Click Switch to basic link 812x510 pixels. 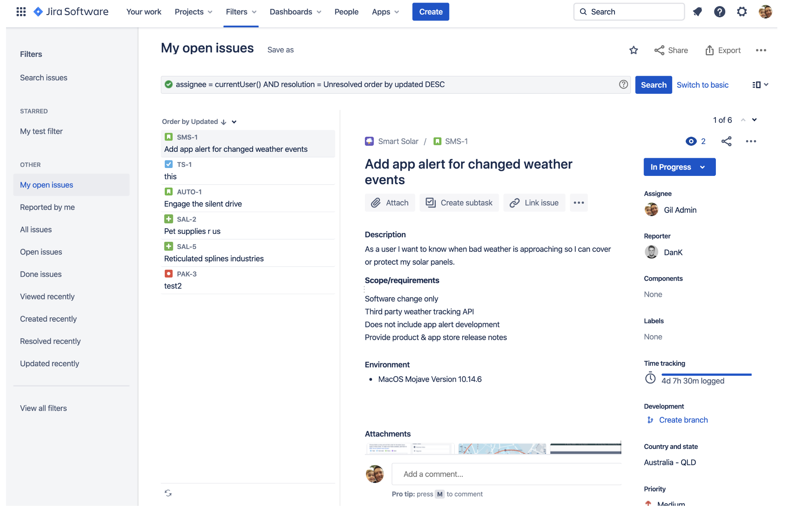(x=702, y=84)
